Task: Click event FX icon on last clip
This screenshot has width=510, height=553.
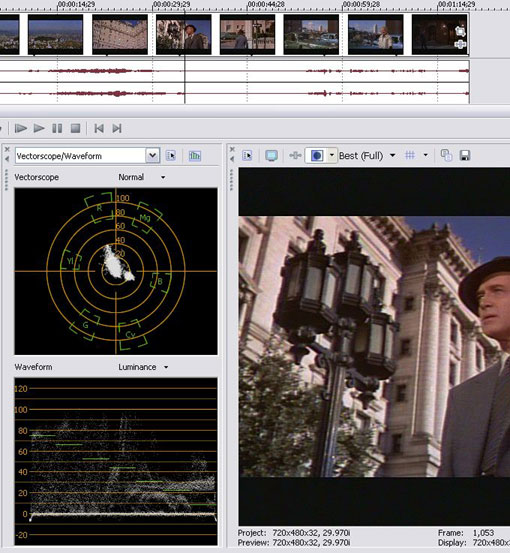Action: pos(460,44)
